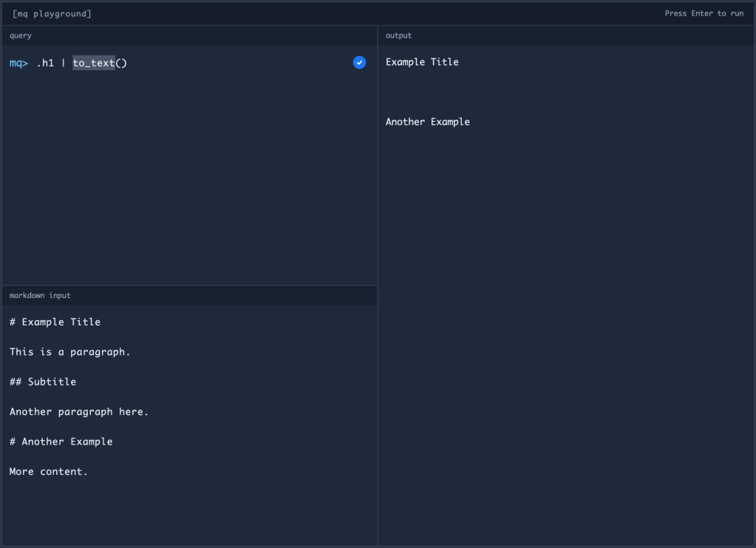Click the pipe operator in the query
The width and height of the screenshot is (756, 548).
pos(64,64)
